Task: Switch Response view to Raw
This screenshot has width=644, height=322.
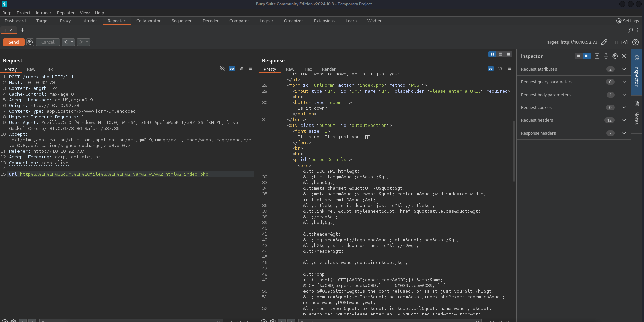Action: pos(290,69)
